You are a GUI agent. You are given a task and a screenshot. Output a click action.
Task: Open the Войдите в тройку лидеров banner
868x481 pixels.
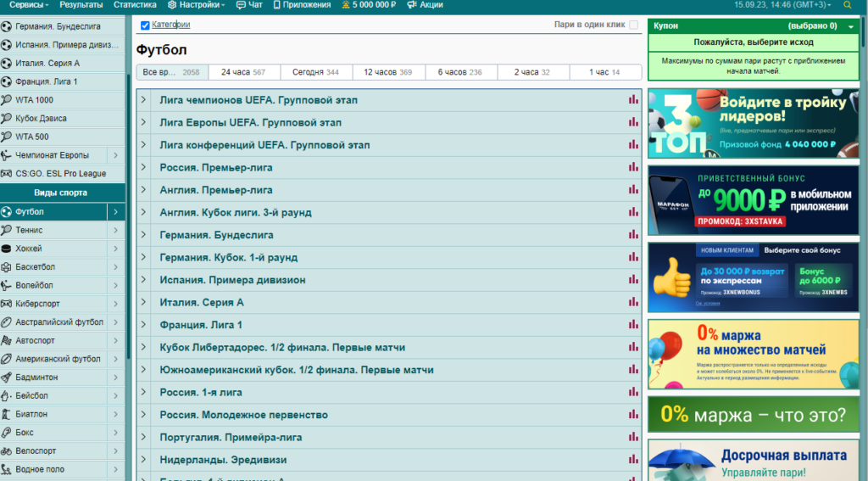(x=753, y=124)
